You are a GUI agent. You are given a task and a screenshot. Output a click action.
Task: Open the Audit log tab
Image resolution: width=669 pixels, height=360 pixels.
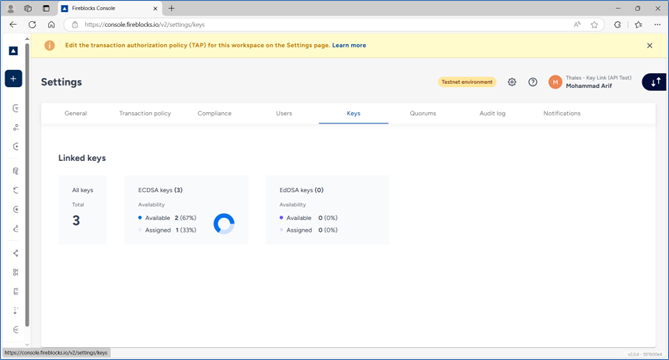(x=492, y=113)
